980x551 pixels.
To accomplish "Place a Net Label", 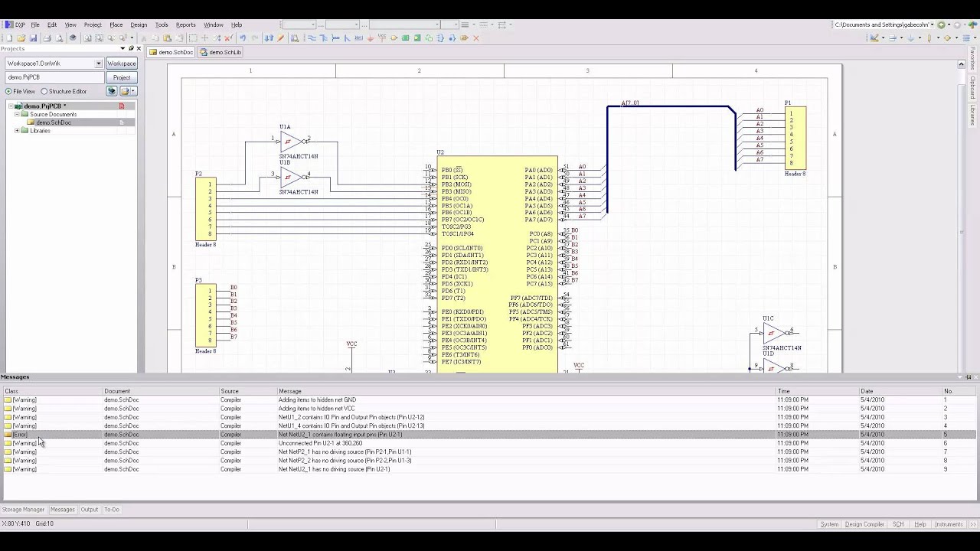I will tap(359, 37).
